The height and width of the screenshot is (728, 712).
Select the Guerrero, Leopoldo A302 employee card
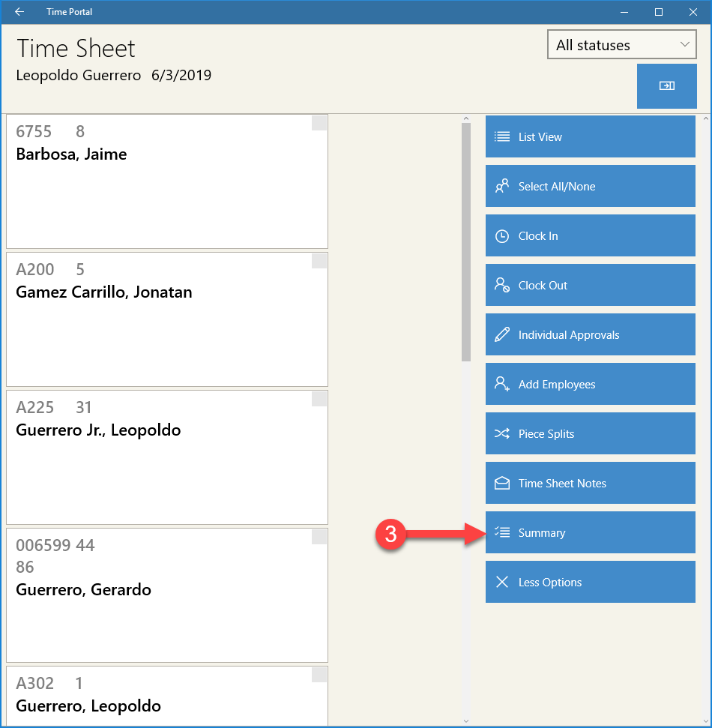coord(167,696)
